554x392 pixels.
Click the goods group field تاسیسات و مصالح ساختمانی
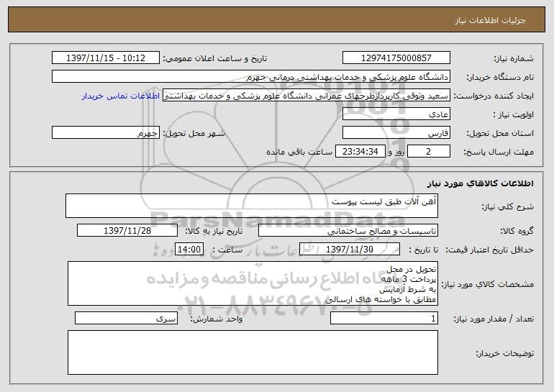pos(348,231)
